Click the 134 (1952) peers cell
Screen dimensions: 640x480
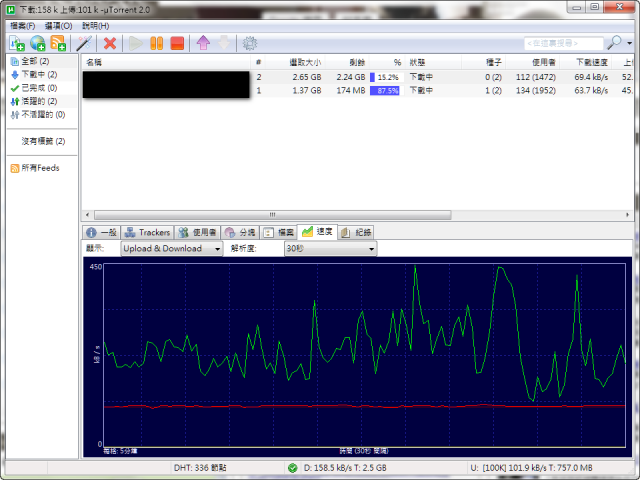click(536, 91)
